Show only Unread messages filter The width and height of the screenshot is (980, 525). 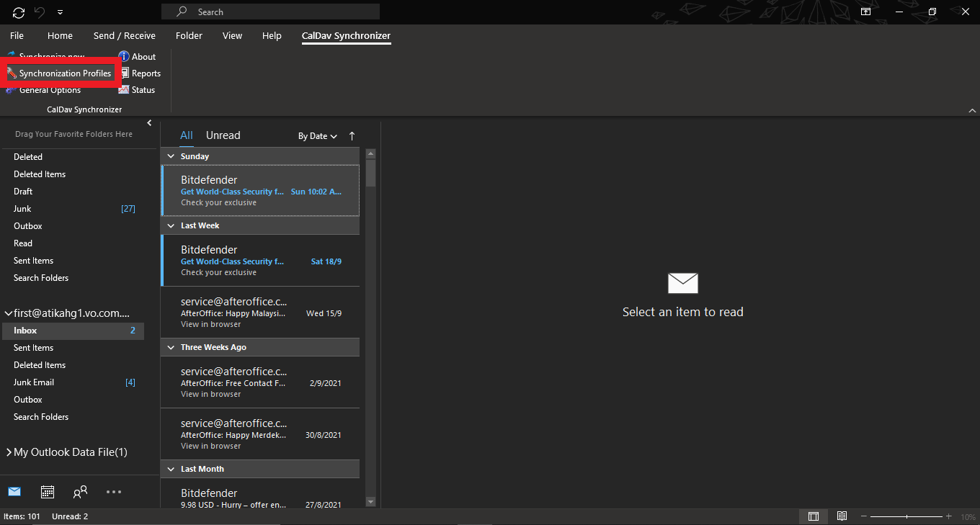(x=223, y=135)
